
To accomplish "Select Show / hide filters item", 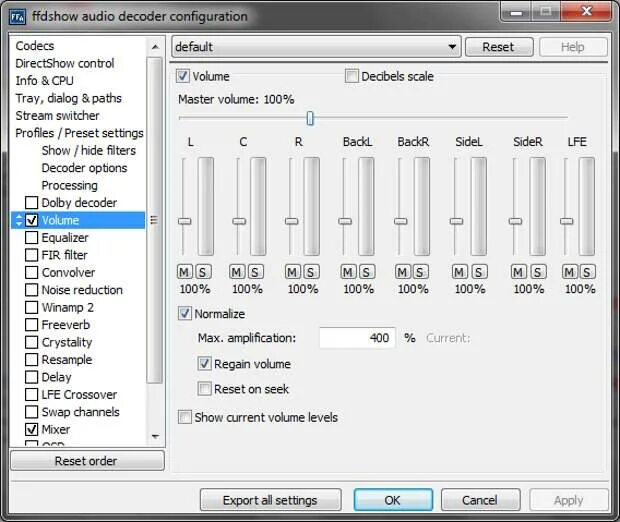I will click(x=89, y=151).
